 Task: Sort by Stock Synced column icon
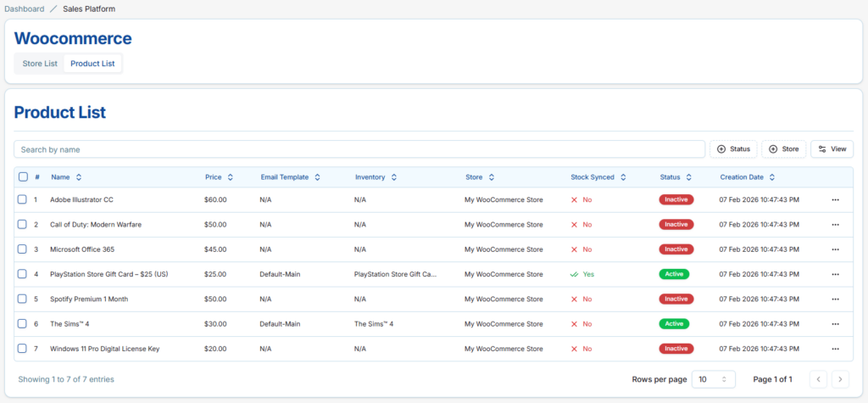(x=623, y=177)
